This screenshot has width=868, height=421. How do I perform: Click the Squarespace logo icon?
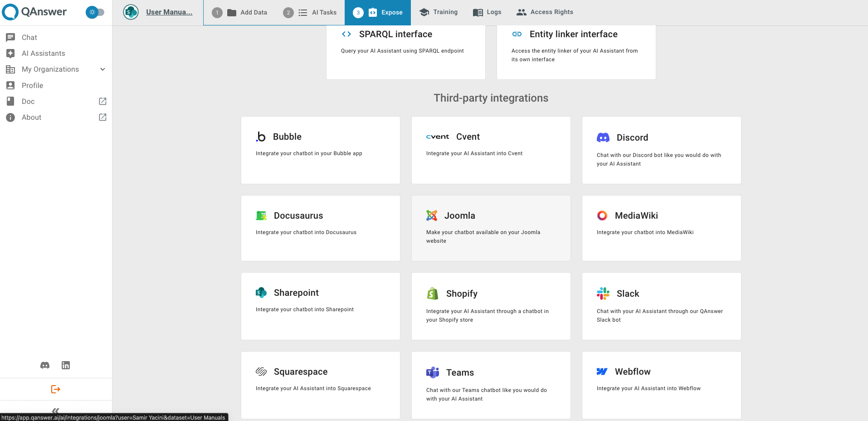pos(261,372)
